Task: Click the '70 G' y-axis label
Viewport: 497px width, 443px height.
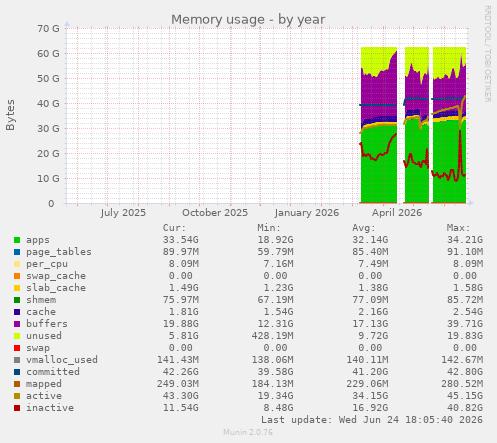Action: pos(48,29)
